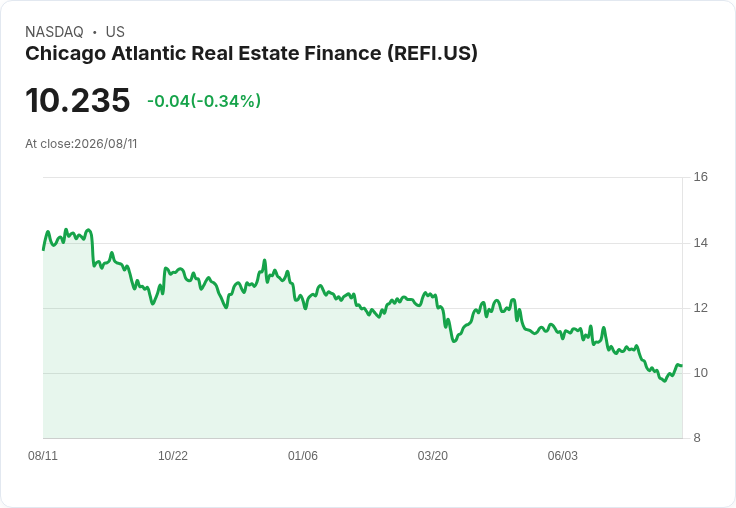The image size is (736, 508).
Task: Click the -0.04(-0.34%) change indicator
Action: click(x=204, y=101)
